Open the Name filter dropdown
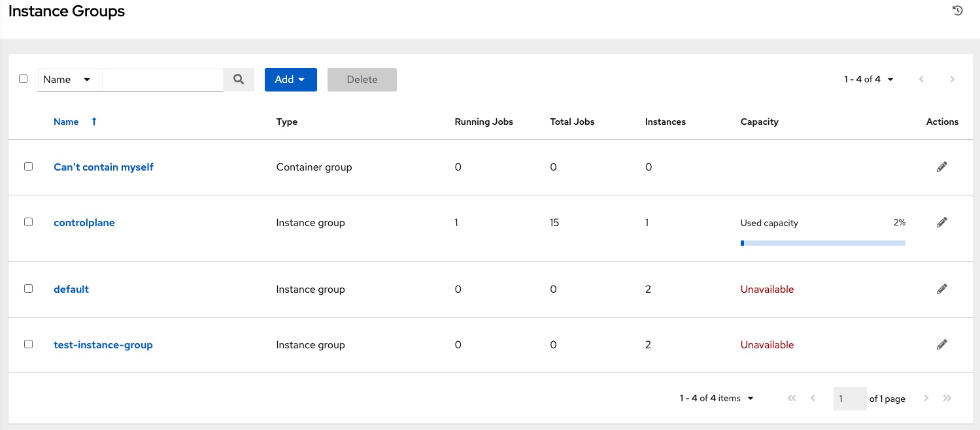Screen dimensions: 980x430 pyautogui.click(x=69, y=79)
